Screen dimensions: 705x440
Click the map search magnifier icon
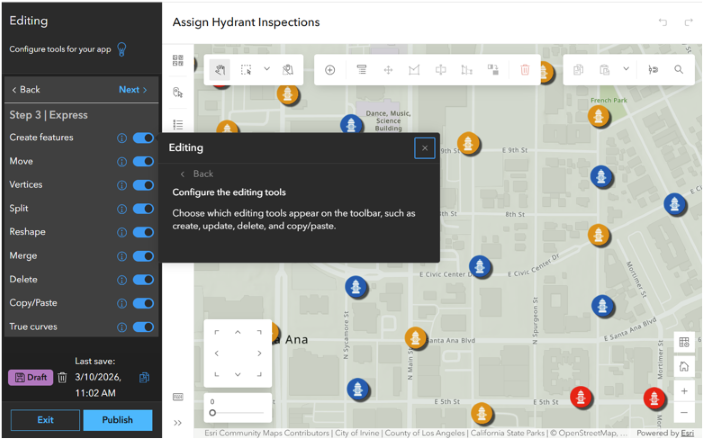click(x=679, y=70)
